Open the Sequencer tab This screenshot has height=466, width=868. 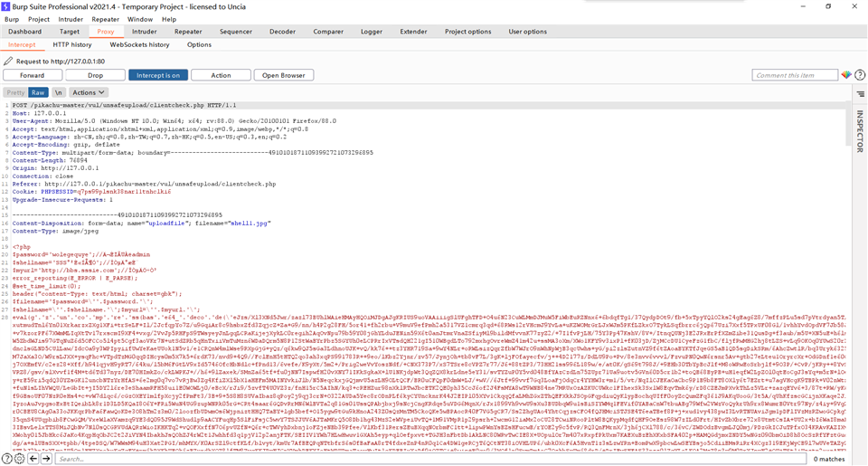pos(236,32)
